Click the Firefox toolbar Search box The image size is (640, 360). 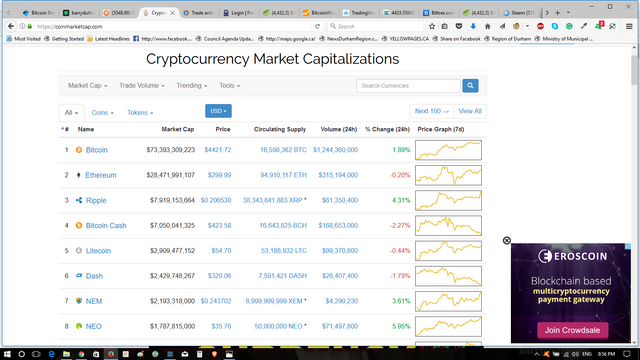(376, 26)
